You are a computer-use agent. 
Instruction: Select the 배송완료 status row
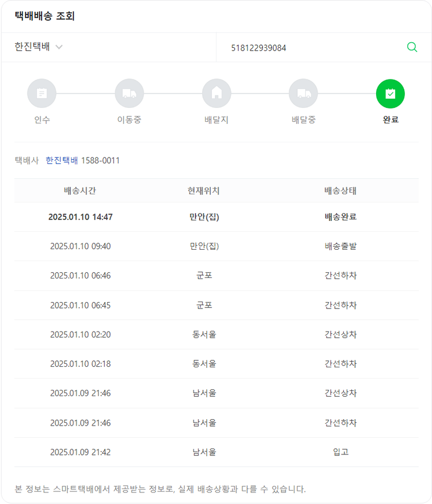click(340, 217)
